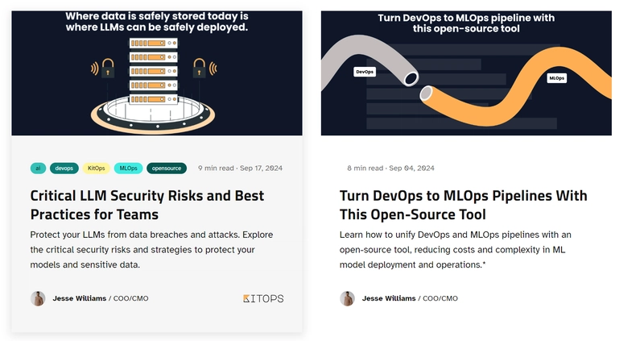
Task: Click the white MLOps label on the orange pipe
Action: tap(556, 78)
